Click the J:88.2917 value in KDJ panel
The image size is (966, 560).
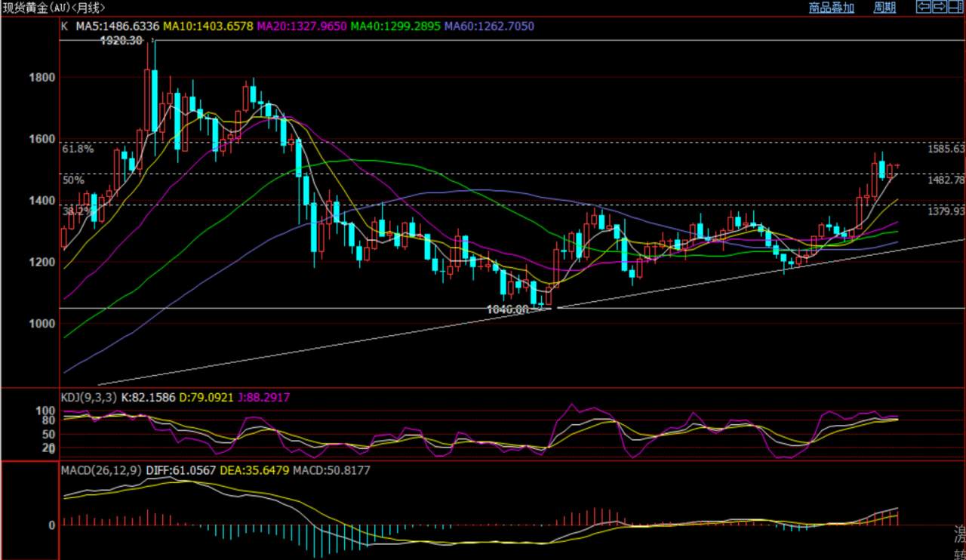pos(263,397)
